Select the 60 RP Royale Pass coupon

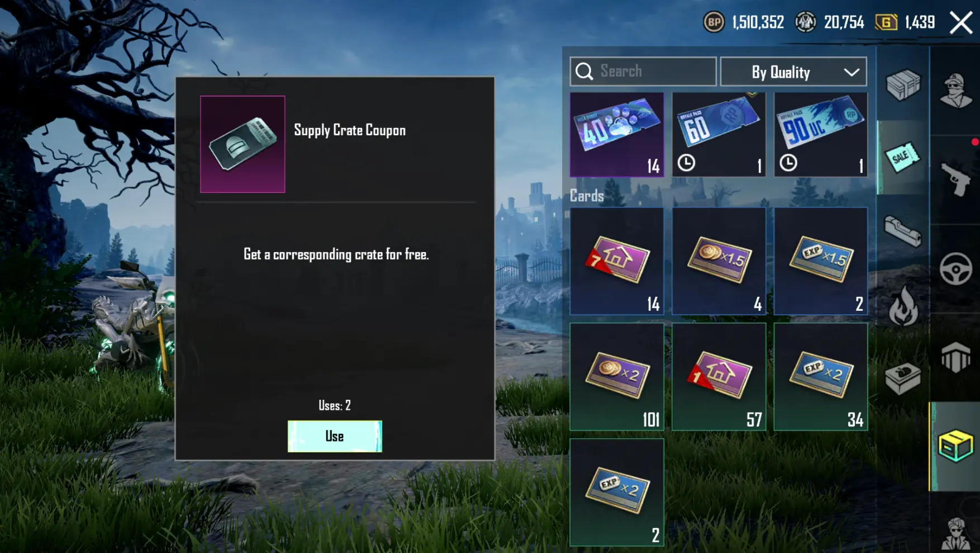(719, 135)
